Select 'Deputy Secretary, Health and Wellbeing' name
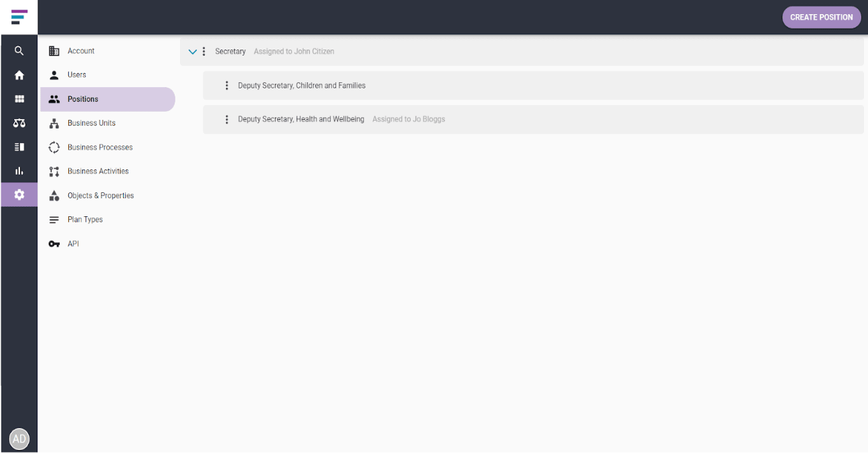 point(301,119)
